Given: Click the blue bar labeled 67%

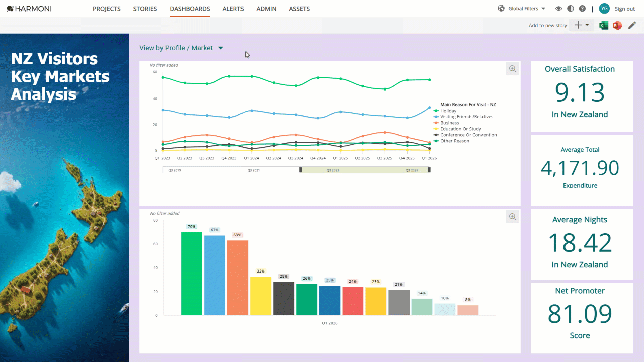Looking at the screenshot, I should coord(215,276).
